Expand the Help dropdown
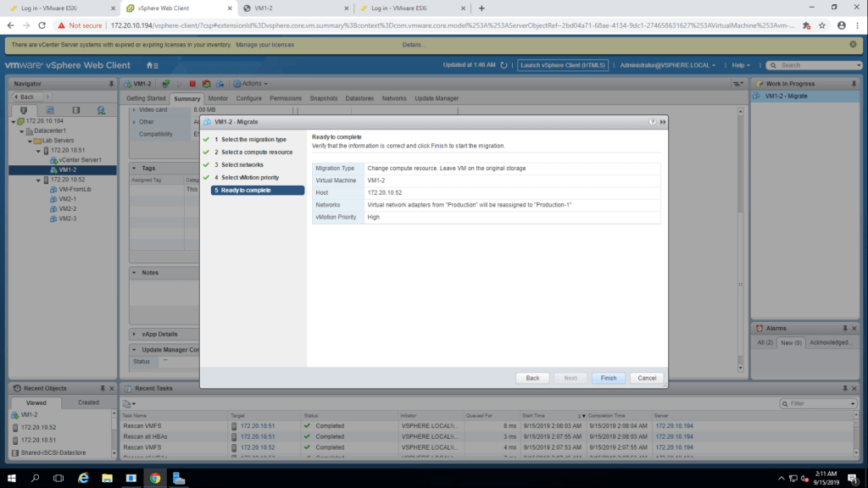The height and width of the screenshot is (488, 868). [741, 65]
